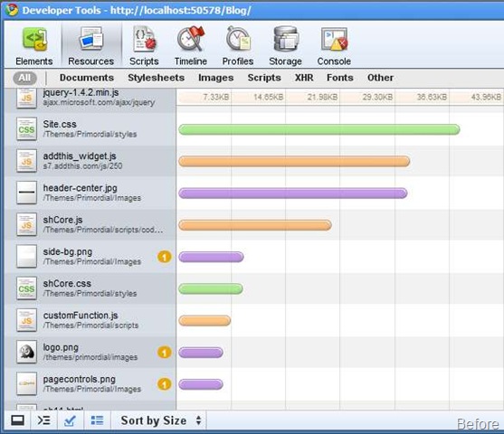Toggle the audit checkmark button

(x=70, y=420)
